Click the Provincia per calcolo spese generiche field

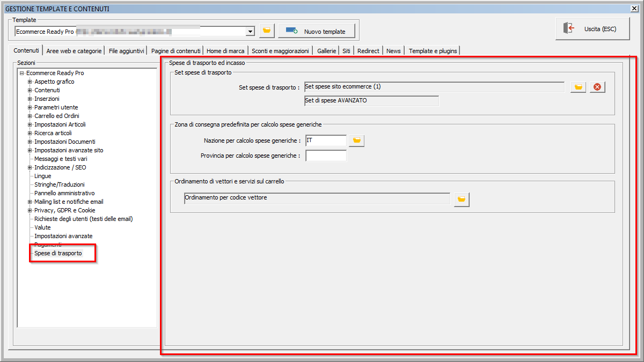(x=326, y=156)
